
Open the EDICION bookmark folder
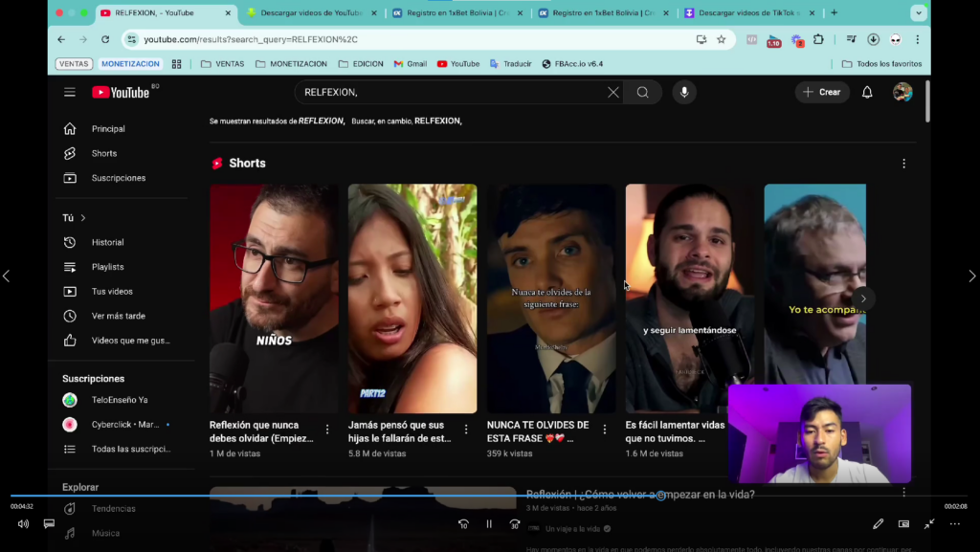click(x=361, y=64)
